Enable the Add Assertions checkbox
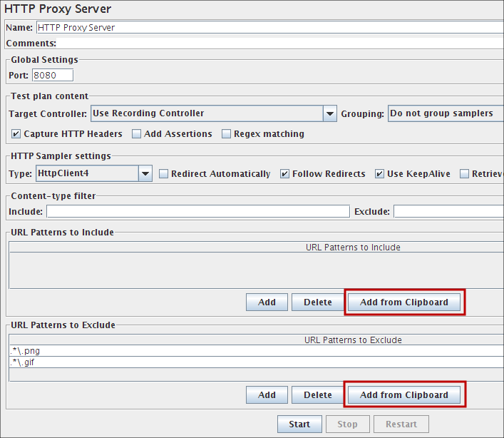The height and width of the screenshot is (438, 504). 137,134
